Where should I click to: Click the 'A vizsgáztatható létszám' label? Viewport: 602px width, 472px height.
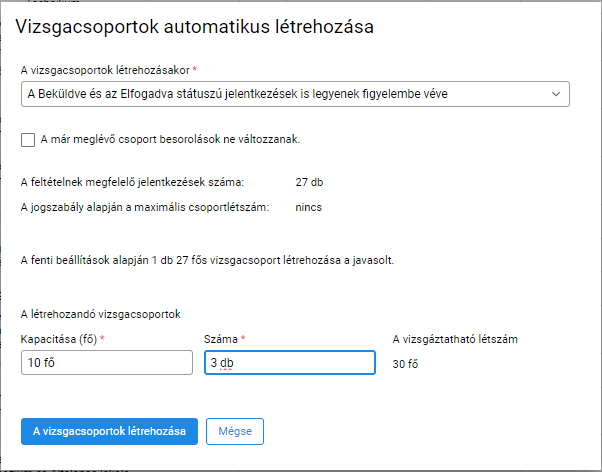[455, 340]
